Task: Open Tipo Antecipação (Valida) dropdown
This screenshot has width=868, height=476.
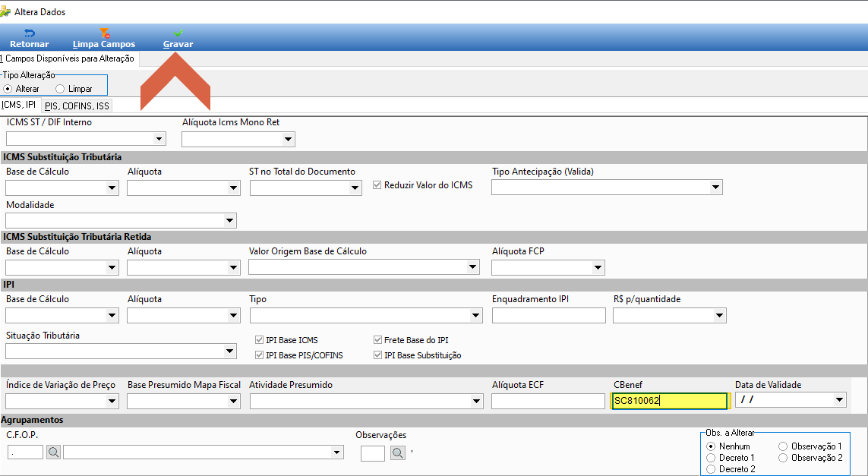Action: coord(716,187)
